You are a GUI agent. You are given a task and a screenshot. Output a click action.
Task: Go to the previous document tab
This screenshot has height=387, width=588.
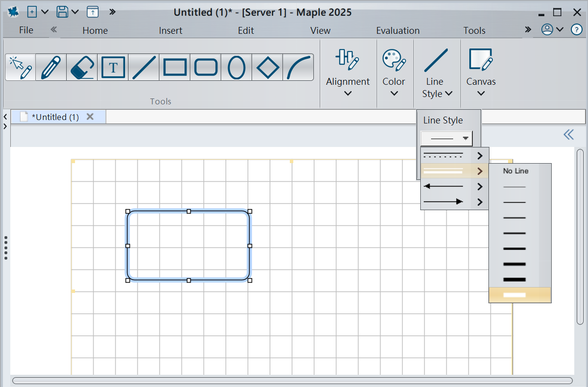5,117
